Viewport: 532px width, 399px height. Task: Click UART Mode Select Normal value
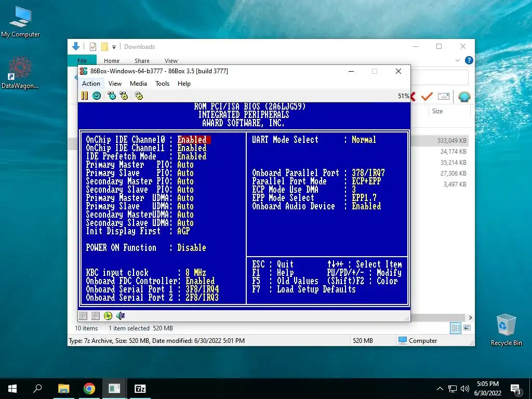click(x=364, y=140)
